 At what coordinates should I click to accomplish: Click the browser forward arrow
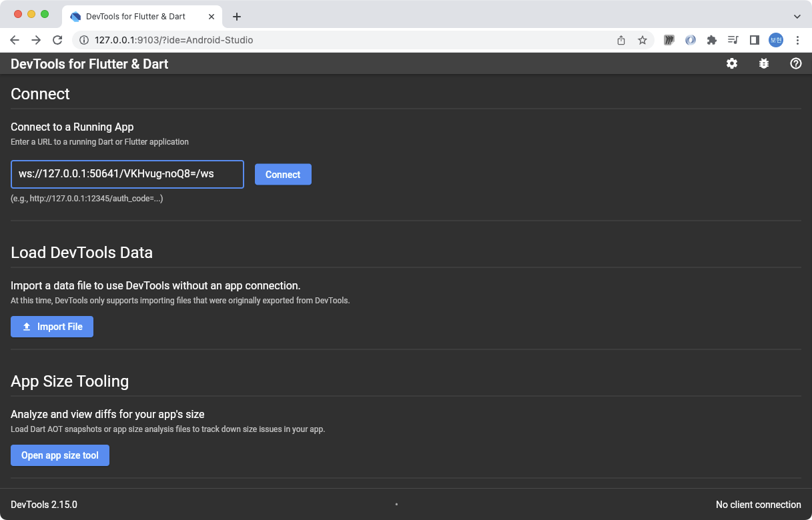click(x=36, y=40)
